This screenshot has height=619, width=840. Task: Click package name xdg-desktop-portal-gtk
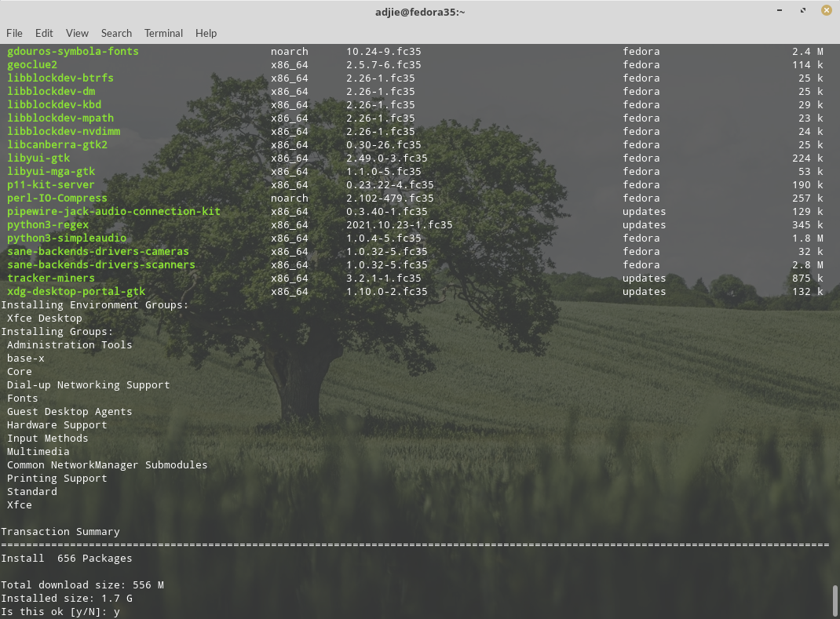(x=76, y=292)
